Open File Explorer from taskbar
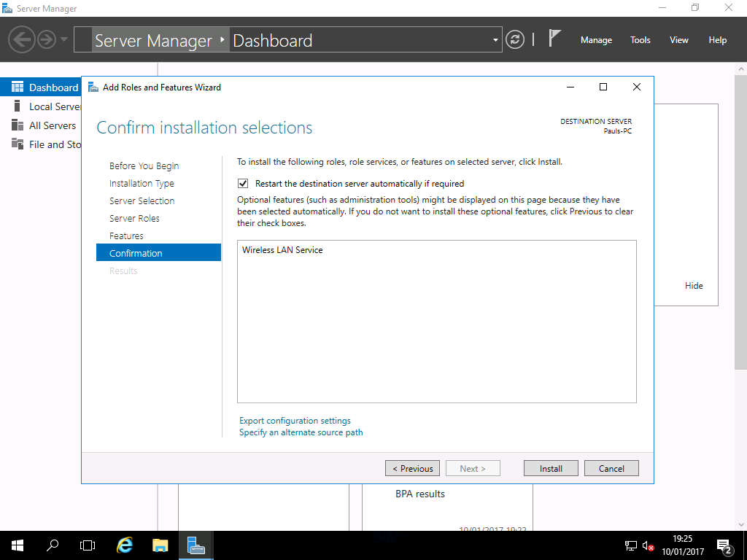Viewport: 747px width, 560px height. point(160,545)
